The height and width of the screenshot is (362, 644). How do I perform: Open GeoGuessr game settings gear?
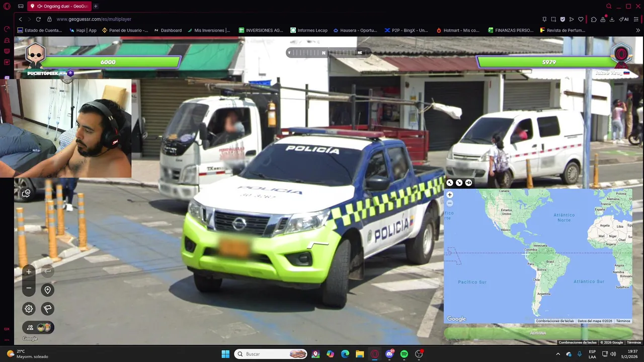pos(29,309)
